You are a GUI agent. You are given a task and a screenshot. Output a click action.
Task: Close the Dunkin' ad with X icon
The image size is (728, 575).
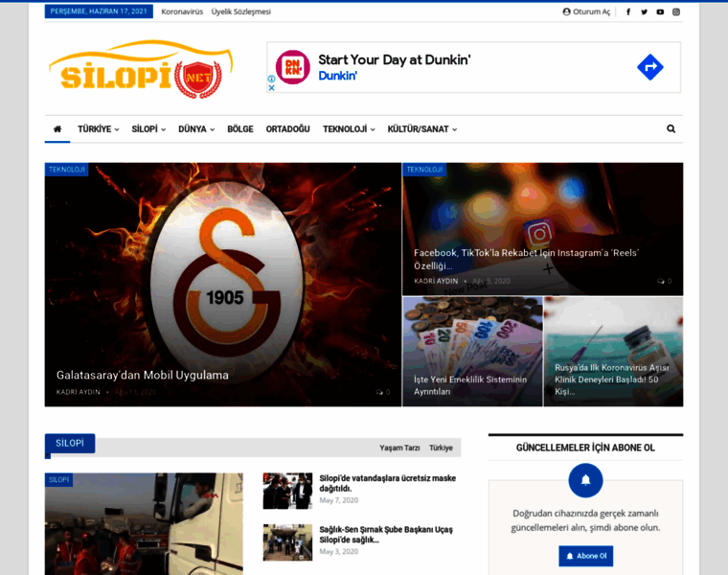272,87
